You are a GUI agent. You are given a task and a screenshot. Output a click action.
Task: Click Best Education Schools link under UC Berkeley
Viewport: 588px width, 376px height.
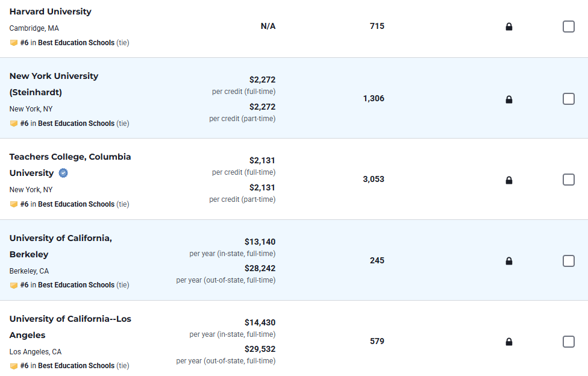(76, 285)
